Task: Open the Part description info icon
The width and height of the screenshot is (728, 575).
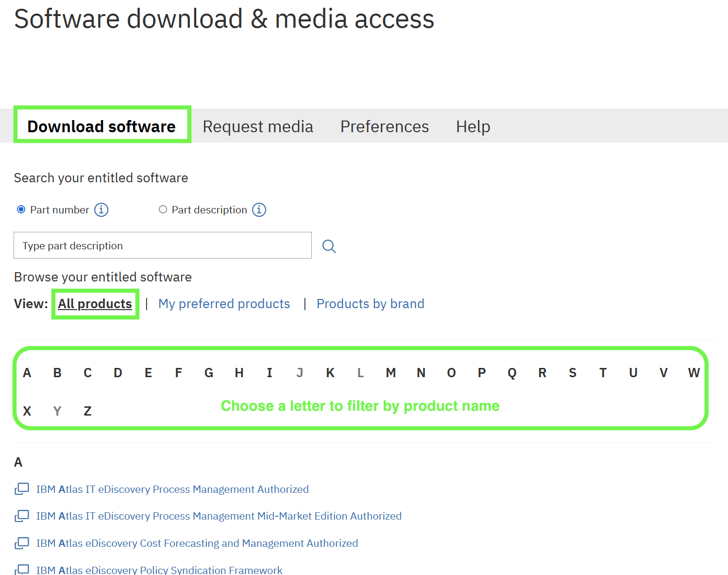Action: (x=259, y=210)
